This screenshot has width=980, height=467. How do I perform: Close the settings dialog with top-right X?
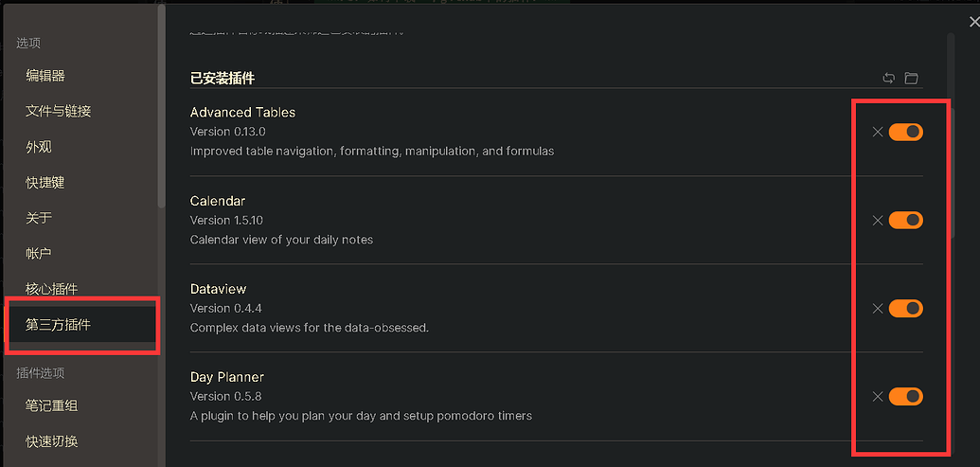[973, 23]
